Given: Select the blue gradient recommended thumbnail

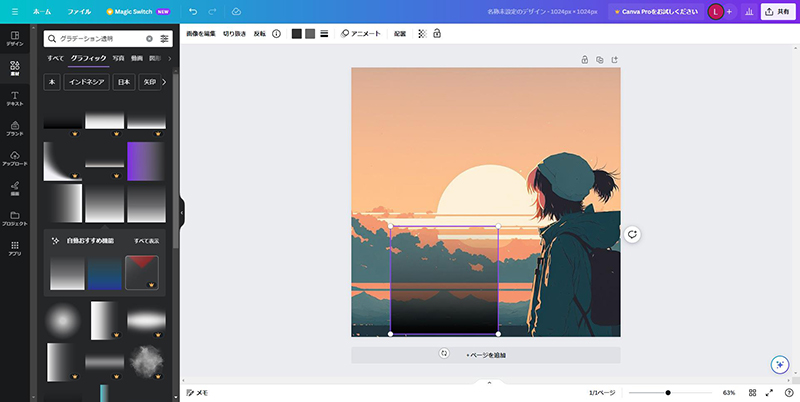Looking at the screenshot, I should 105,273.
